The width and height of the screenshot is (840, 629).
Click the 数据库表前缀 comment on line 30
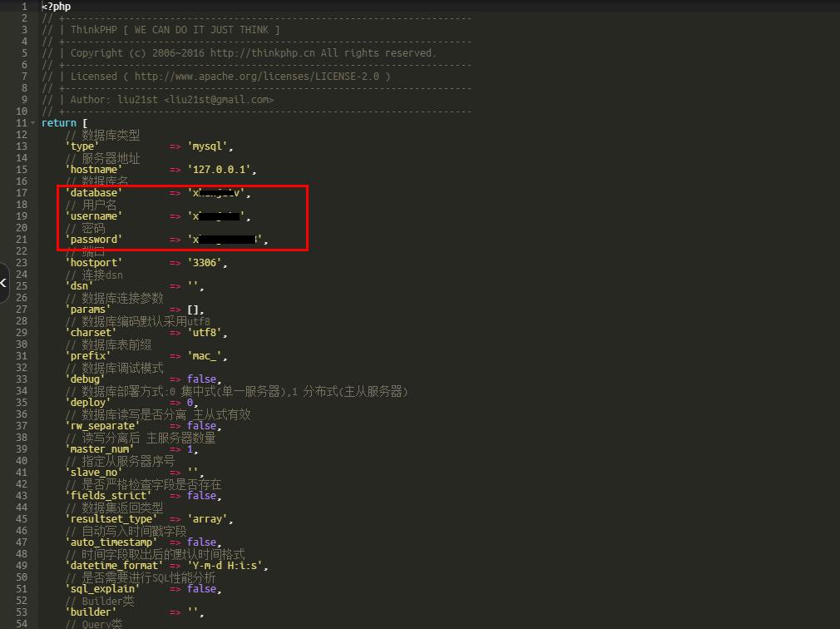click(x=109, y=344)
